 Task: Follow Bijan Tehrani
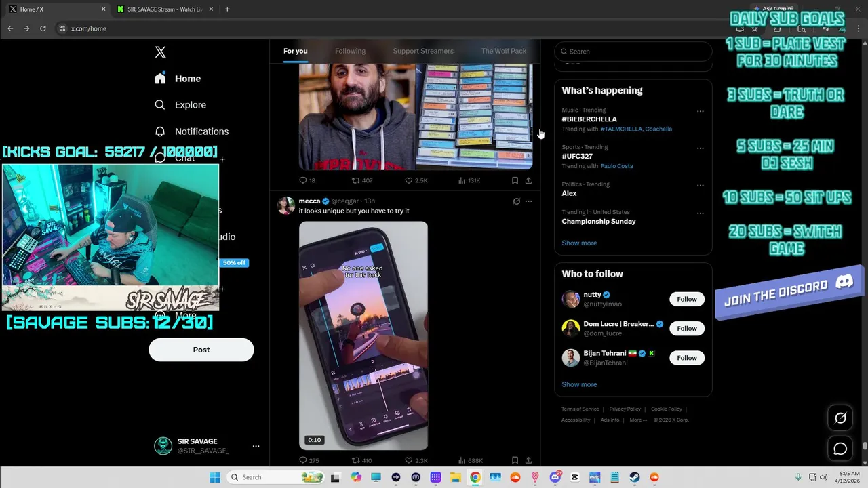click(687, 358)
